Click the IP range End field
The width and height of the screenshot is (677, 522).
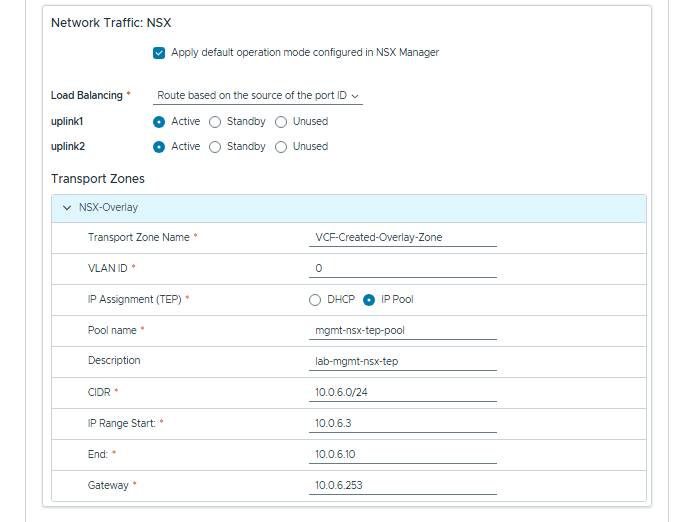(403, 455)
